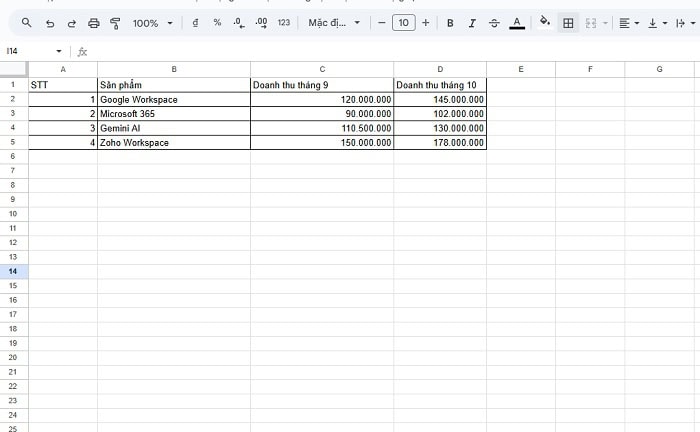Open the search menus magnifier icon

click(x=26, y=23)
